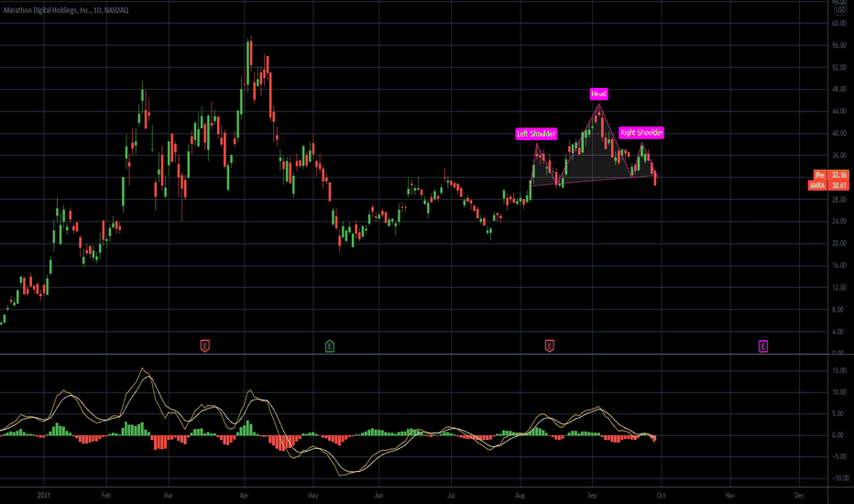The image size is (854, 504).
Task: Click the magenta upcoming earnings marker in November
Action: click(x=763, y=346)
